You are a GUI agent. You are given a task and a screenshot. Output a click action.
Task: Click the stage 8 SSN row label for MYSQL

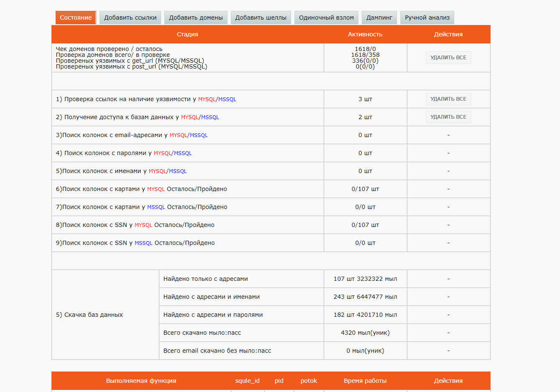point(135,225)
